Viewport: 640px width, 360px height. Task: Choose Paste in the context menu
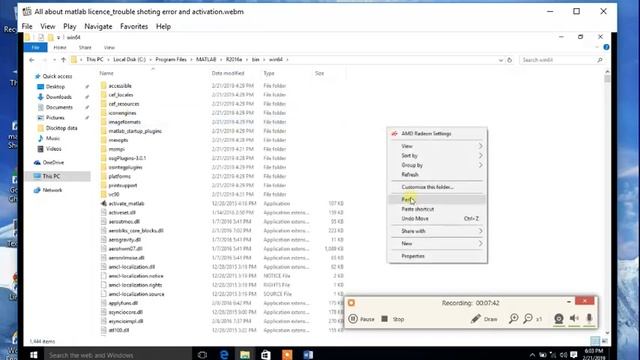click(x=437, y=199)
